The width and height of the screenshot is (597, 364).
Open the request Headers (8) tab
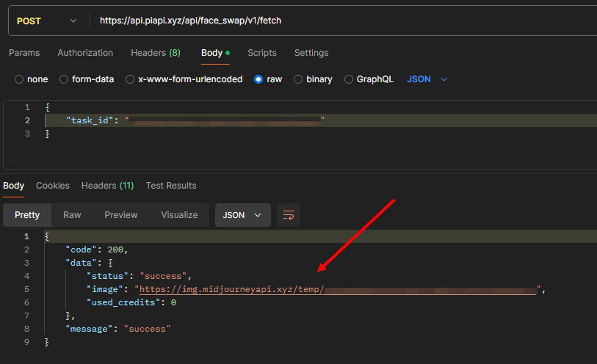point(156,53)
